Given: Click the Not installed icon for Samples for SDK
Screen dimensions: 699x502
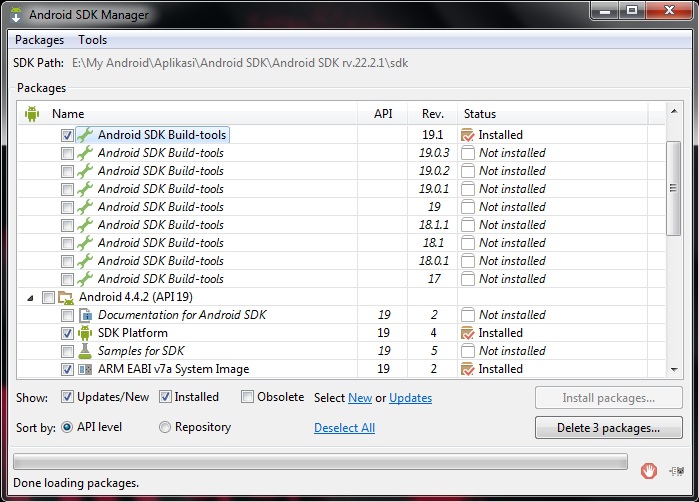Looking at the screenshot, I should pos(468,351).
